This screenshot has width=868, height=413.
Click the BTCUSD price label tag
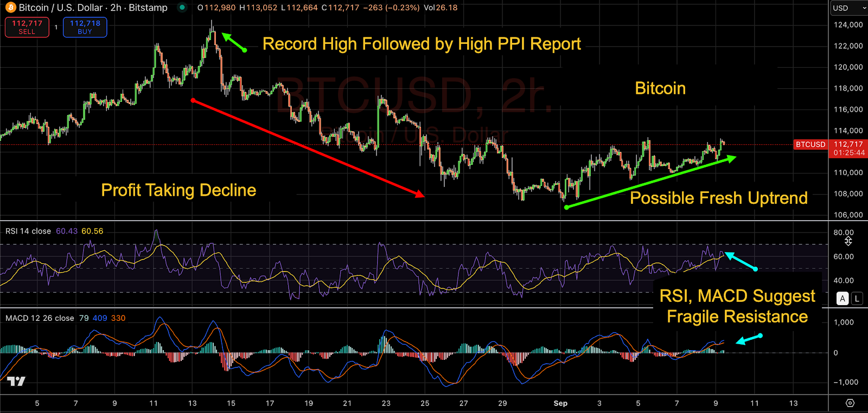(x=810, y=145)
